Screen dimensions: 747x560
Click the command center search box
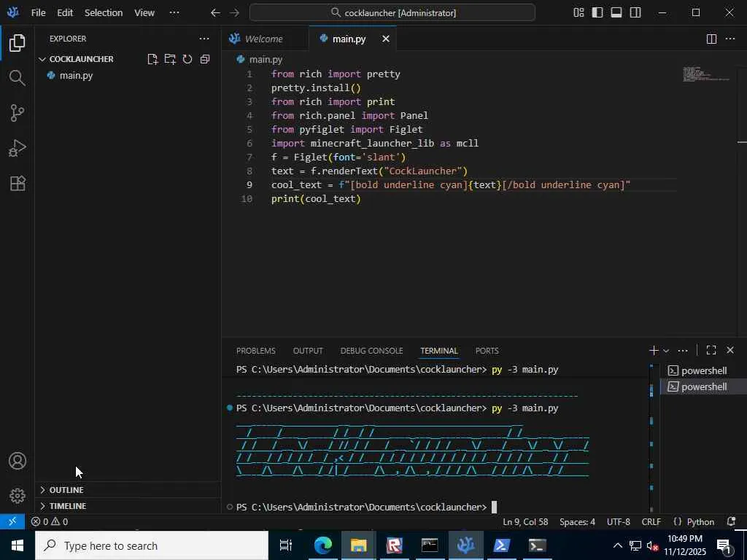[x=392, y=13]
